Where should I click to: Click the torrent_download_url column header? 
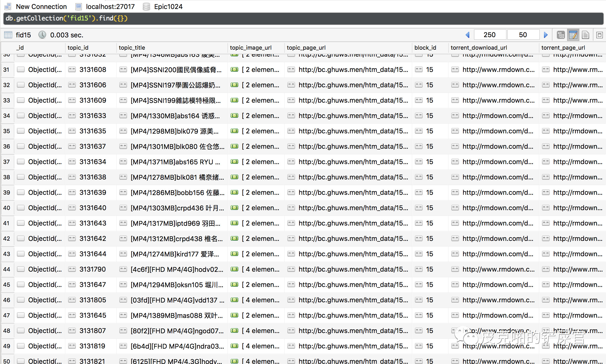click(x=479, y=48)
